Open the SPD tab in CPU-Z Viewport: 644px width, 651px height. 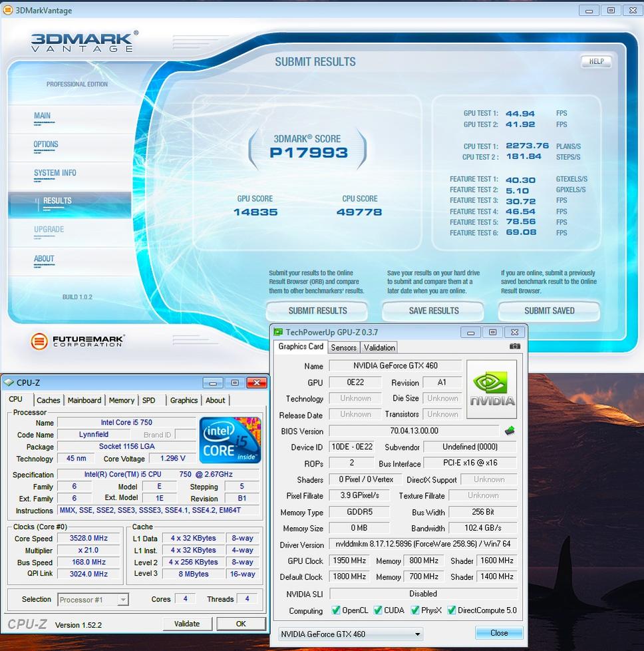click(148, 400)
